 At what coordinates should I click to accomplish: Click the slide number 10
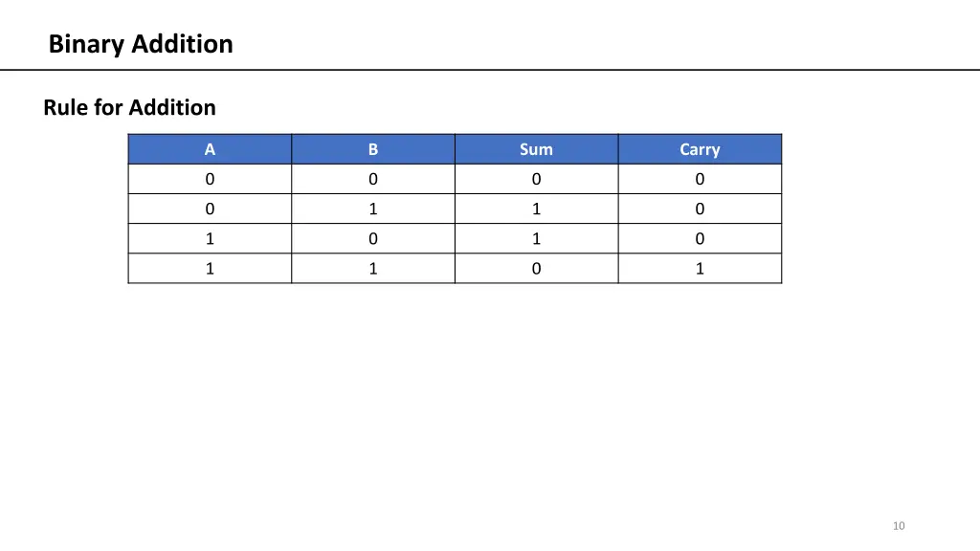pyautogui.click(x=899, y=526)
